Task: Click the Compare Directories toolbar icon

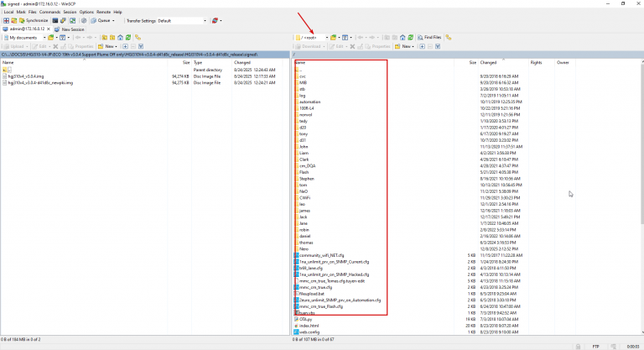Action: coord(13,21)
